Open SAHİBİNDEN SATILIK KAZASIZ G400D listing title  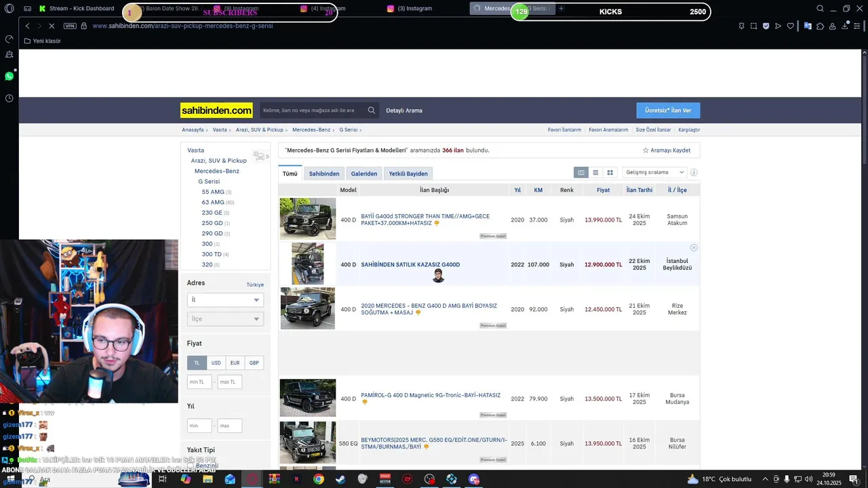[410, 264]
